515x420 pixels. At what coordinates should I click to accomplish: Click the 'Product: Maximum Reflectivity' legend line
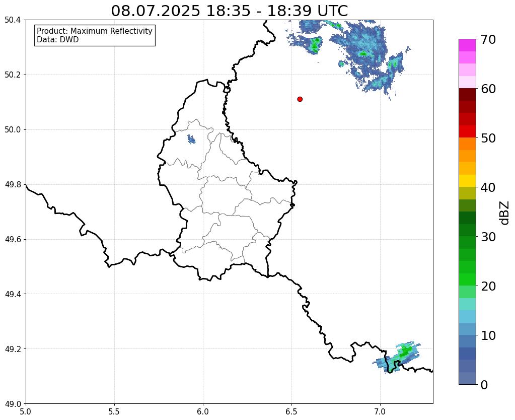[x=95, y=31]
